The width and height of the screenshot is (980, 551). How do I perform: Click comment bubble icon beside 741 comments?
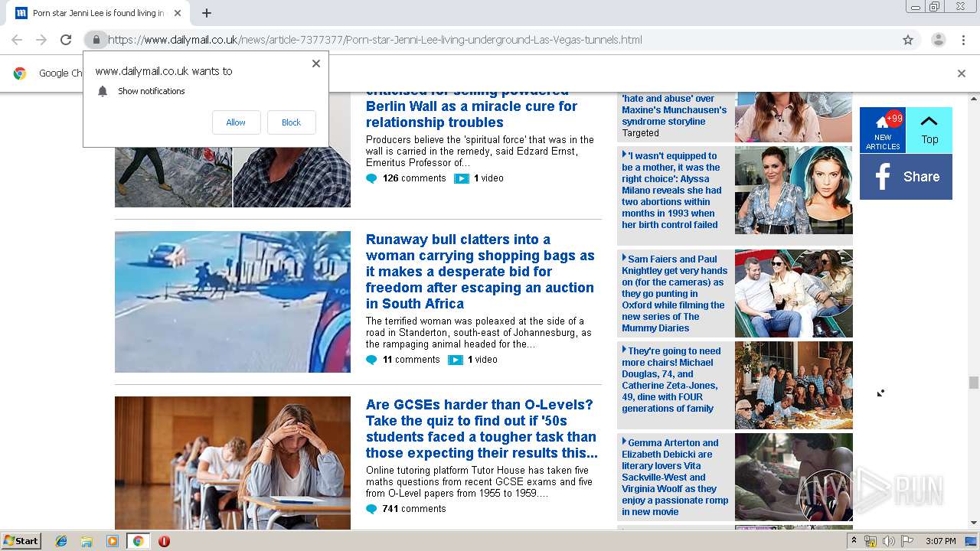click(x=371, y=509)
